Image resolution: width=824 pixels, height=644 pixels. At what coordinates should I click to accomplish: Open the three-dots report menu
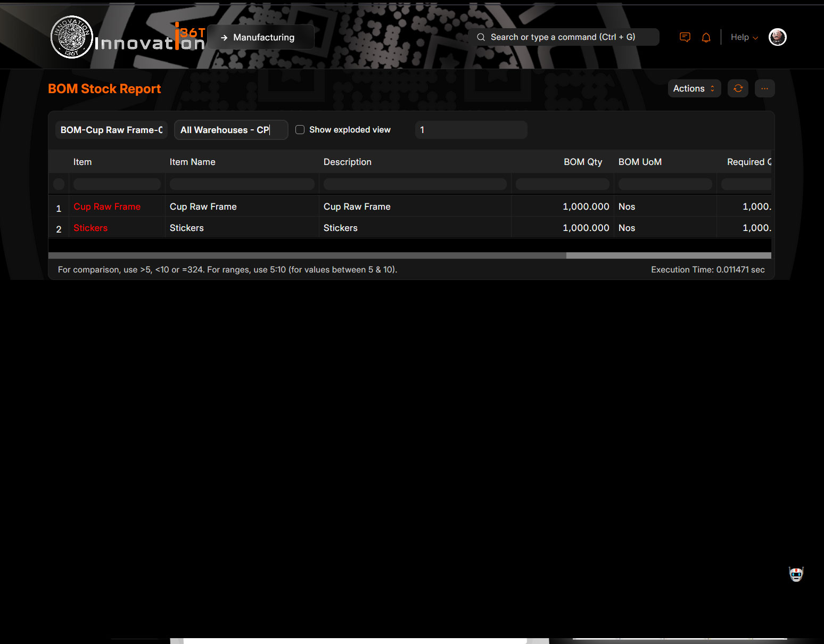(764, 88)
